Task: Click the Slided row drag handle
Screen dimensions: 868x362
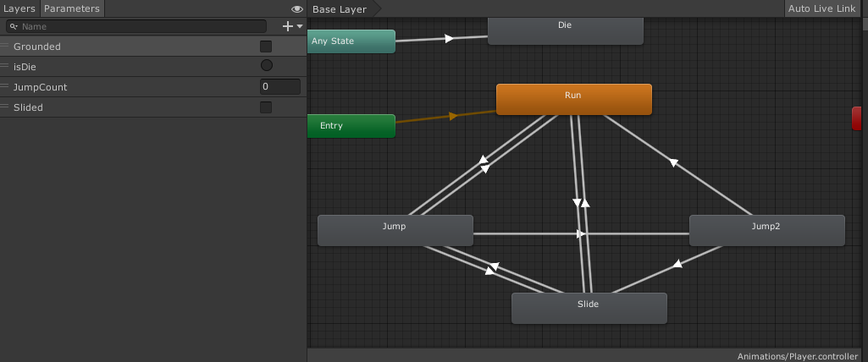Action: click(x=4, y=107)
